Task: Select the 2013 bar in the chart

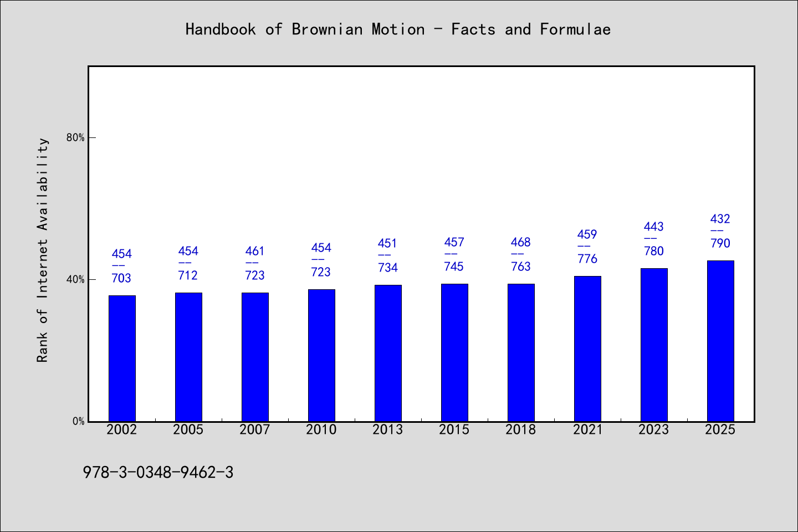Action: [388, 353]
